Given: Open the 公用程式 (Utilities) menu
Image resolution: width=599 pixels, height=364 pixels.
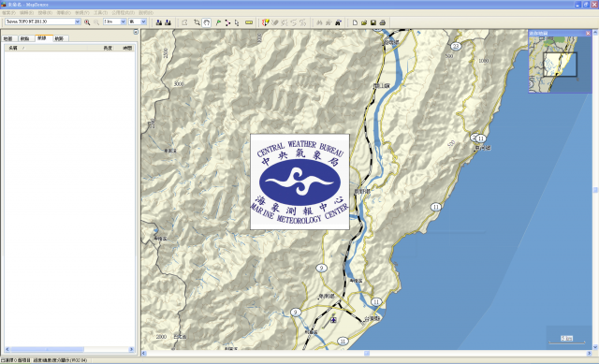Looking at the screenshot, I should tap(123, 13).
